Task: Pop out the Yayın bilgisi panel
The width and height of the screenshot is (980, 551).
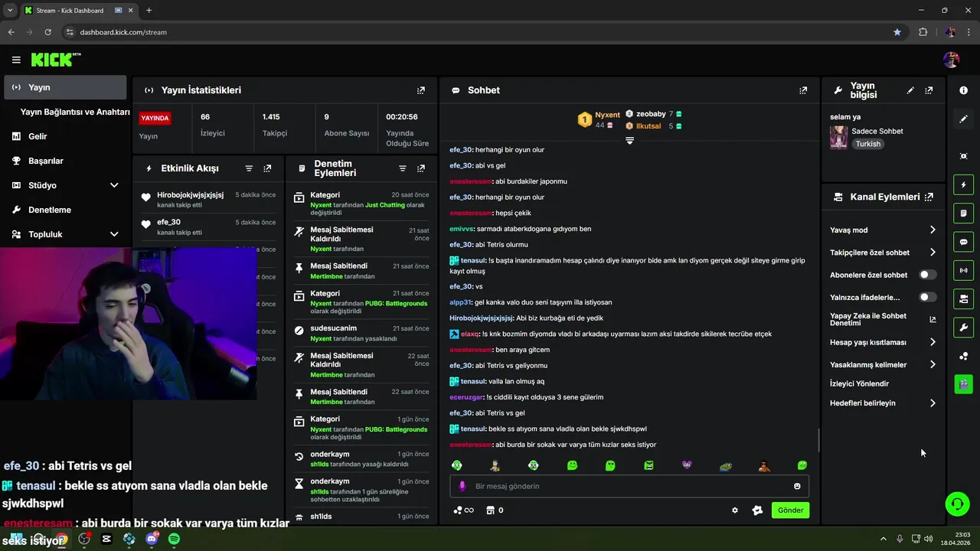Action: tap(929, 90)
